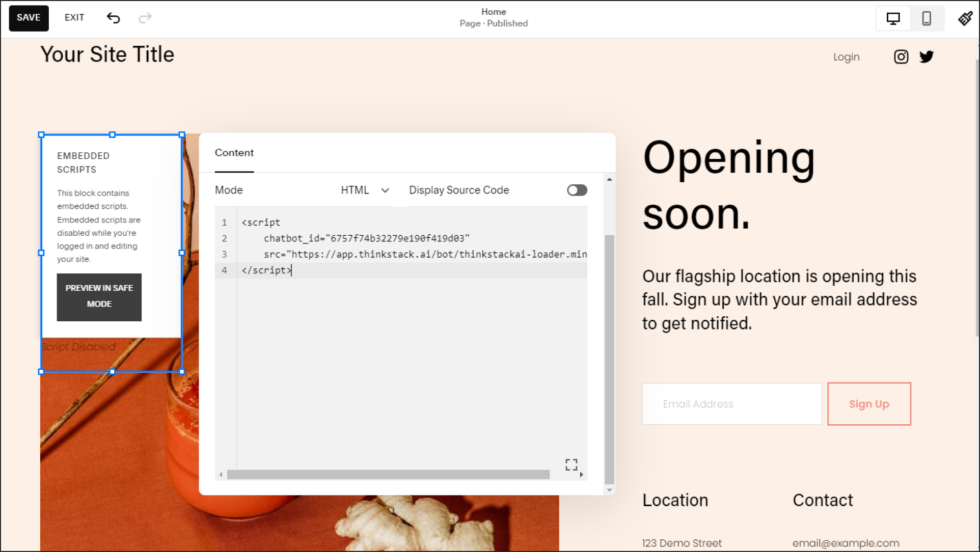Select the Content tab
The image size is (980, 552).
[234, 153]
